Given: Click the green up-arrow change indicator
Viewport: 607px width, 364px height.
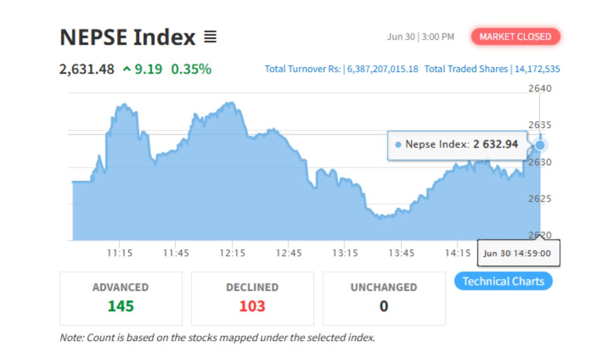Looking at the screenshot, I should coord(127,69).
